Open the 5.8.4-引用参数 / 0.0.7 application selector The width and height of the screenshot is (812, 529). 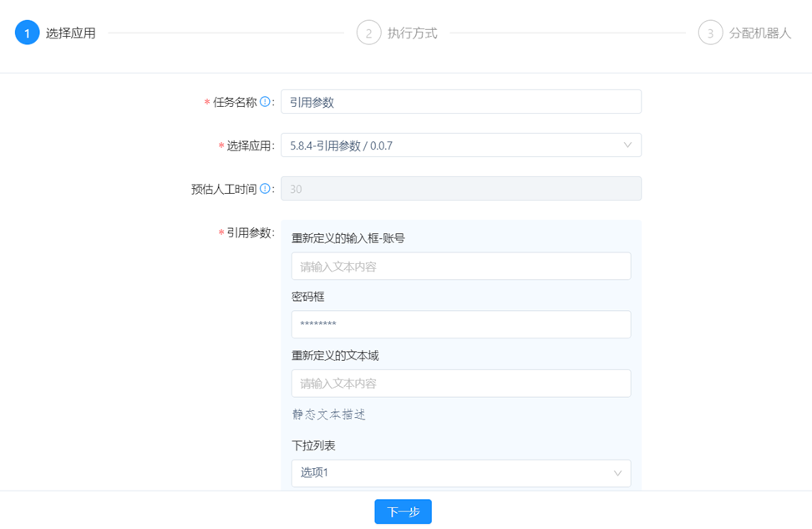451,145
